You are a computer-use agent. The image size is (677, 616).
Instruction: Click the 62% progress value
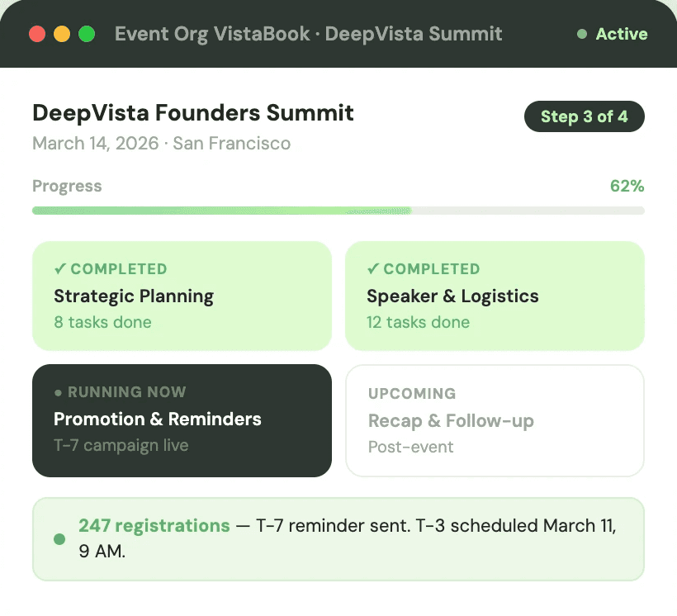pyautogui.click(x=627, y=186)
